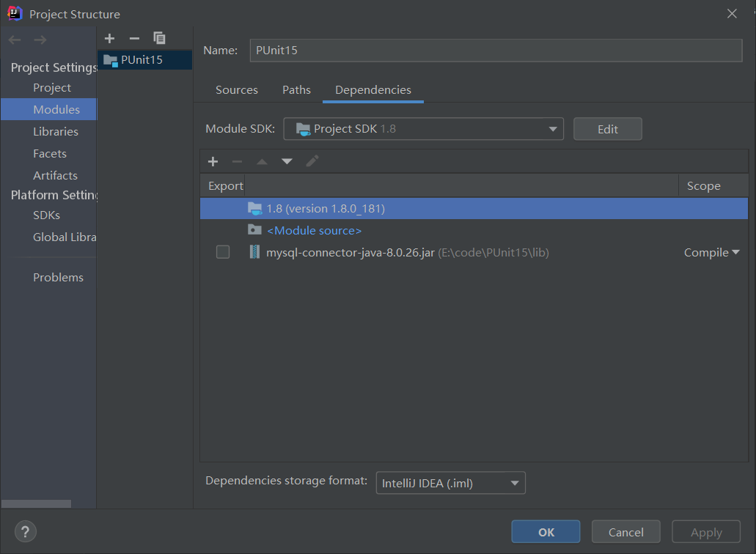756x554 pixels.
Task: Select 1.8 (version 1.8.0_181) row
Action: pyautogui.click(x=474, y=208)
